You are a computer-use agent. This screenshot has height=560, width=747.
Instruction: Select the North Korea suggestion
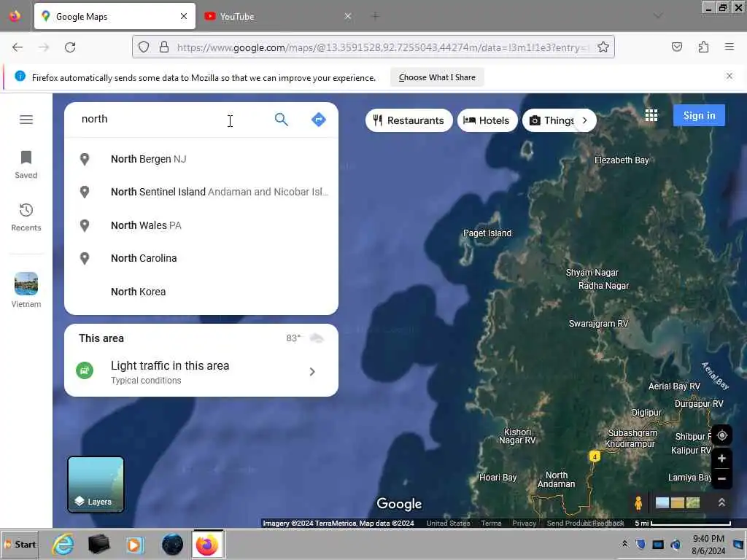(201, 292)
